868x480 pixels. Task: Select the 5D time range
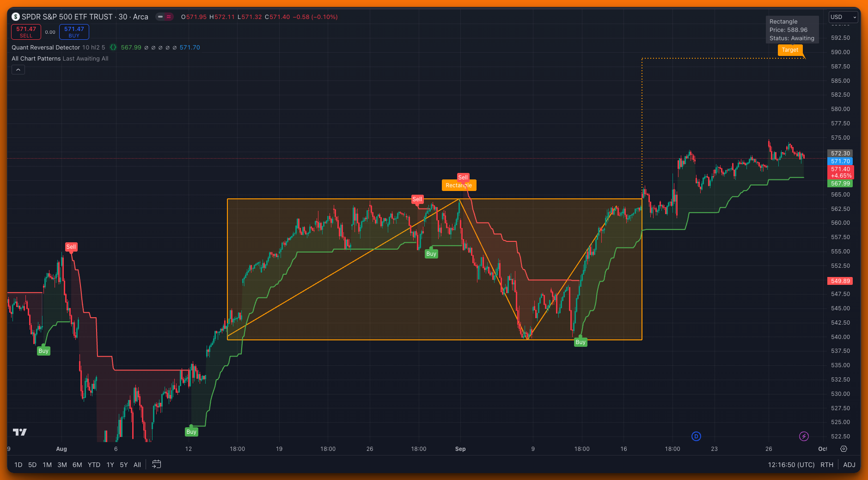tap(32, 465)
